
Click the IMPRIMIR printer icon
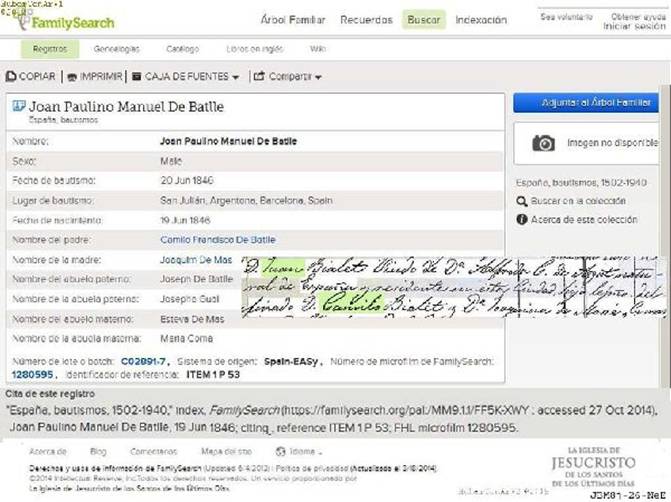click(x=72, y=76)
